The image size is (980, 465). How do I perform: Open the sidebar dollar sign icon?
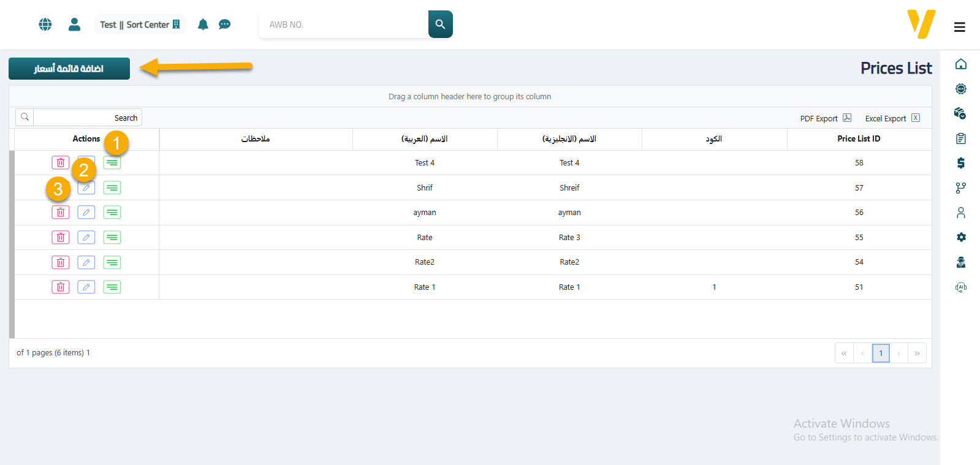pyautogui.click(x=961, y=163)
